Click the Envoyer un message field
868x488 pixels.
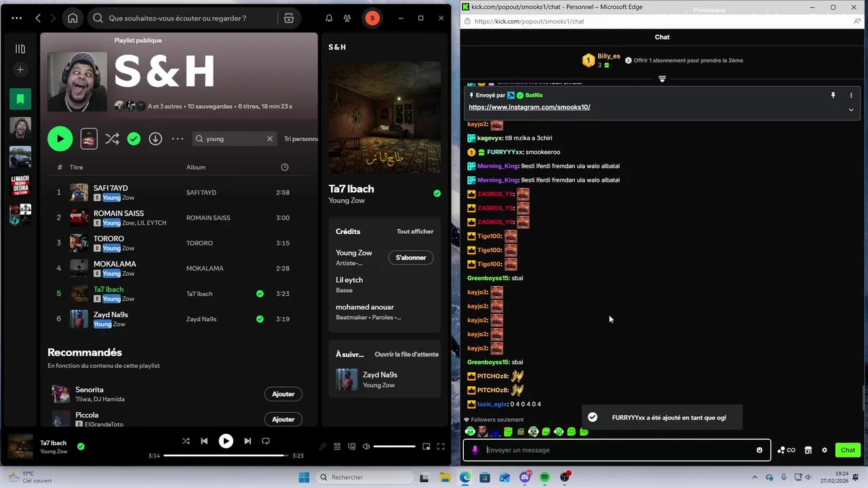point(617,450)
